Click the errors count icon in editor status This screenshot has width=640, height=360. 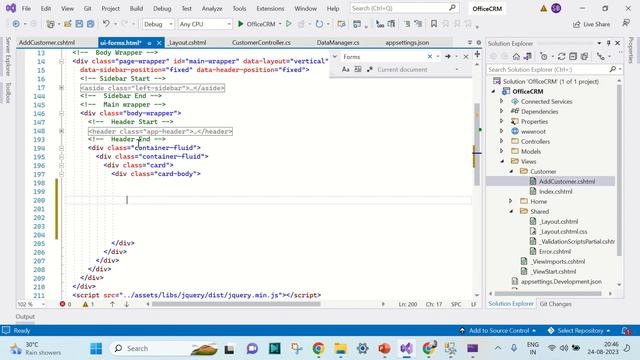pyautogui.click(x=62, y=304)
